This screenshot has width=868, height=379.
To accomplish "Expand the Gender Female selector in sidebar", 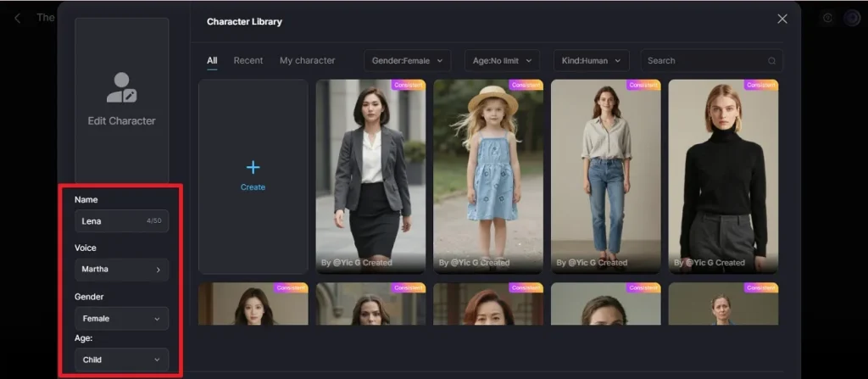I will (121, 319).
